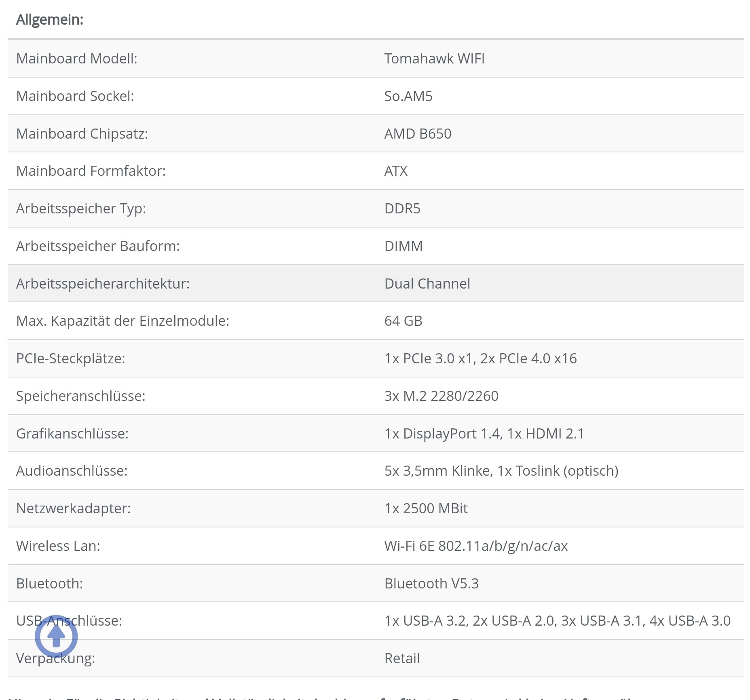The width and height of the screenshot is (750, 700).
Task: Select '1x PCIe 3.0 x1, 2x PCIe 4.0 x16'
Action: tap(481, 358)
